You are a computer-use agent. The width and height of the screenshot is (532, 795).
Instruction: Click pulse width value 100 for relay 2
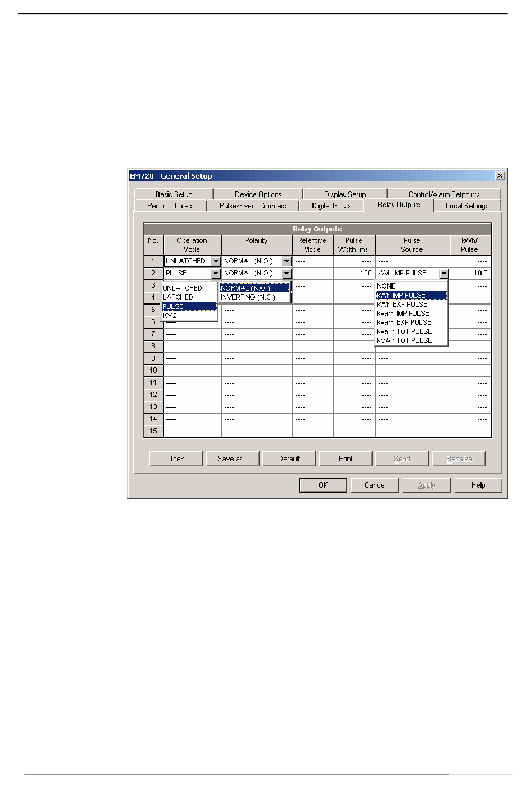point(354,273)
